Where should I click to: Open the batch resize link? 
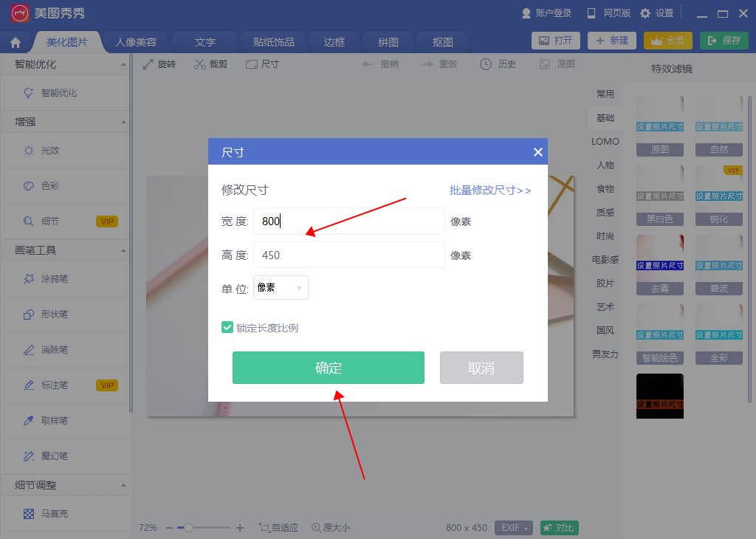point(490,190)
